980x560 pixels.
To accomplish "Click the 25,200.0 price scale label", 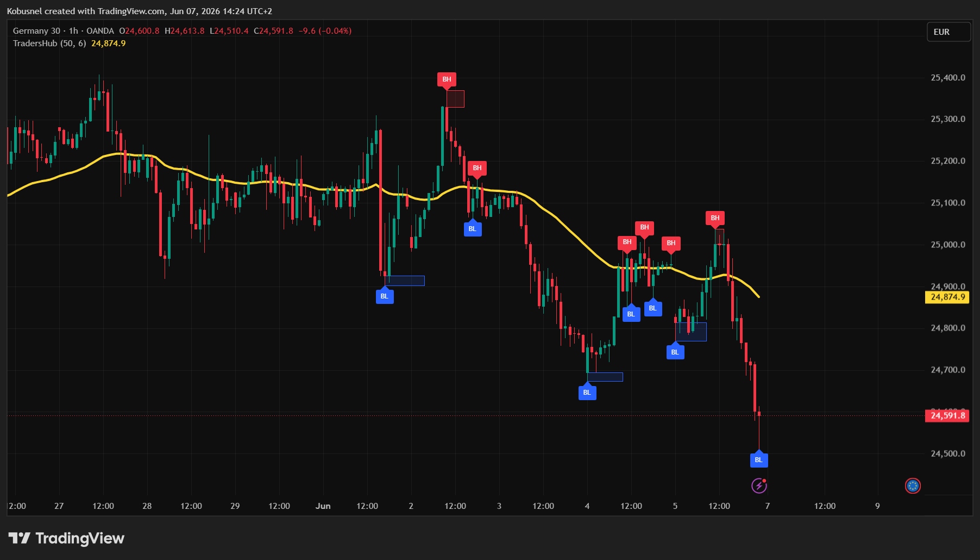I will 948,161.
